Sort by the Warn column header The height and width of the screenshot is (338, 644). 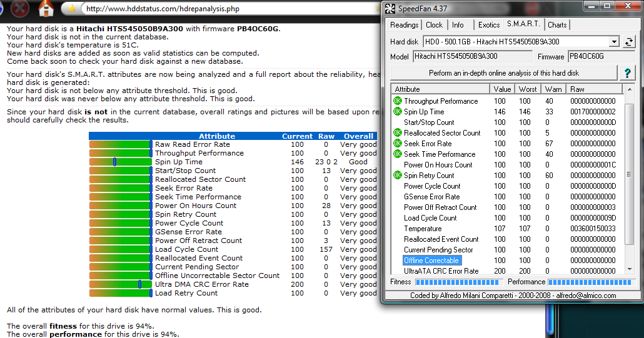pos(553,89)
